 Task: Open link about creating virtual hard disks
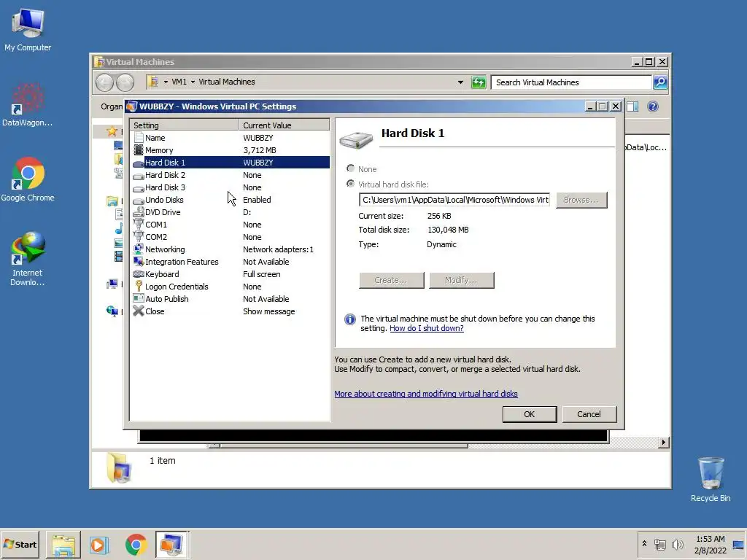point(426,394)
